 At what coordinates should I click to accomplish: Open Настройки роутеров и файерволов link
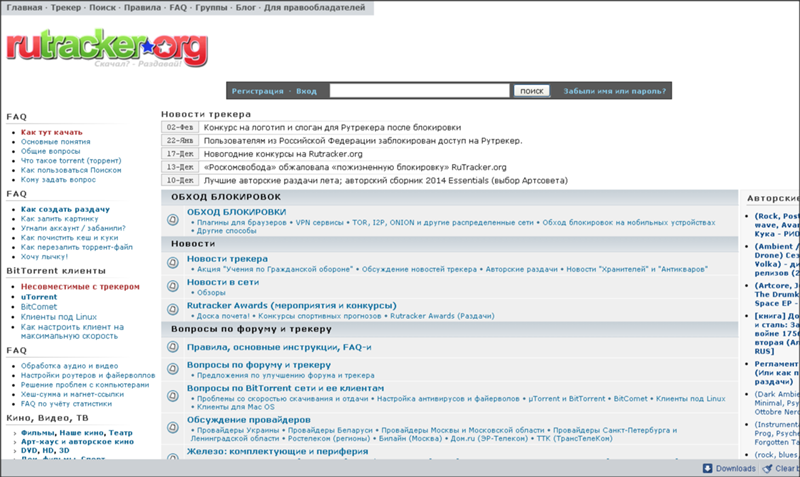click(88, 375)
